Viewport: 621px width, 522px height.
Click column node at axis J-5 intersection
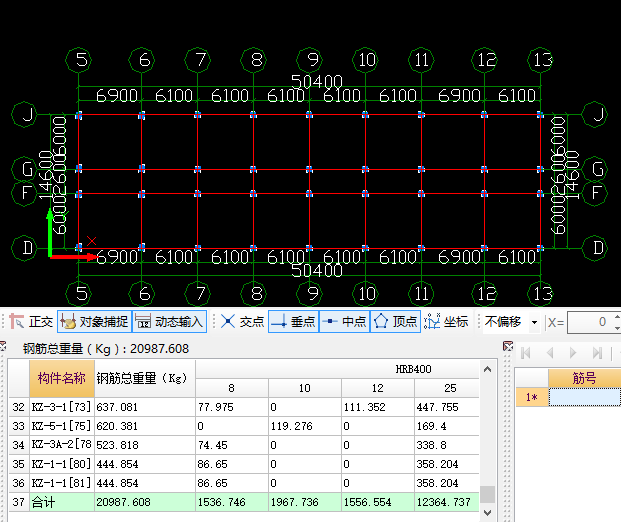(x=79, y=115)
